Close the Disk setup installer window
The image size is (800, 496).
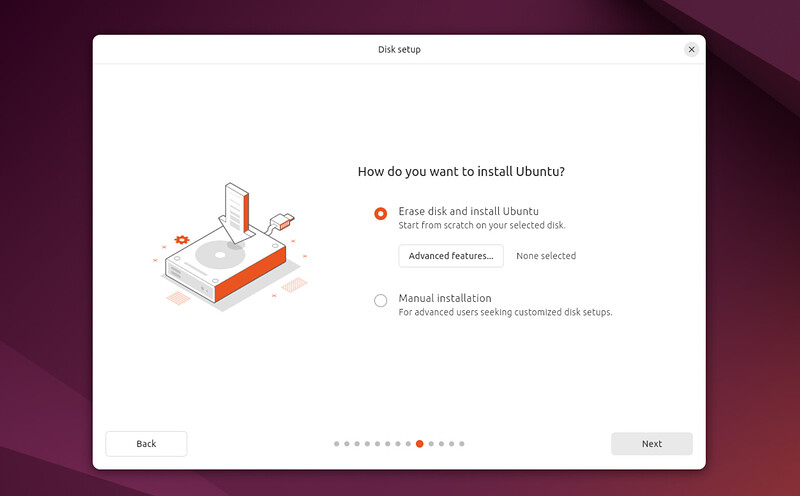(691, 49)
